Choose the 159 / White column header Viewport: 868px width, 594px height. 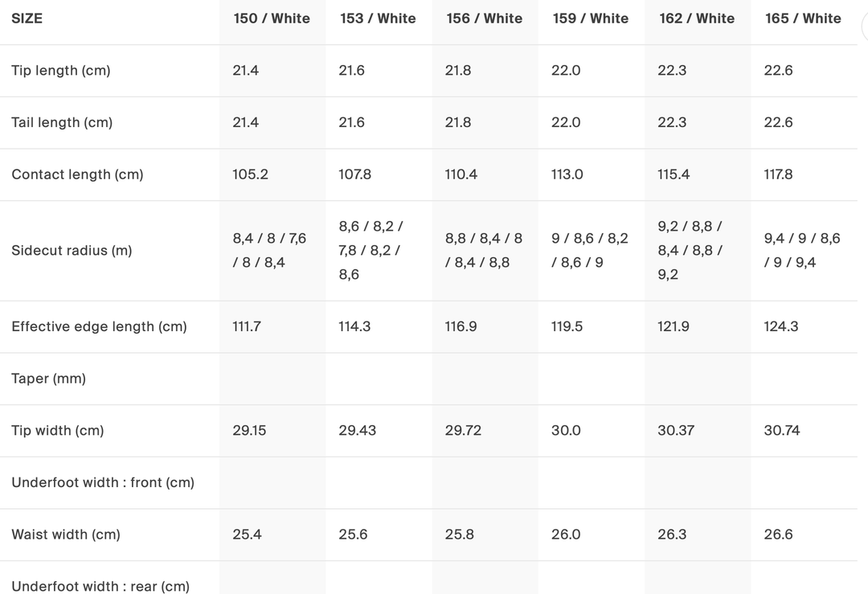[x=591, y=18]
